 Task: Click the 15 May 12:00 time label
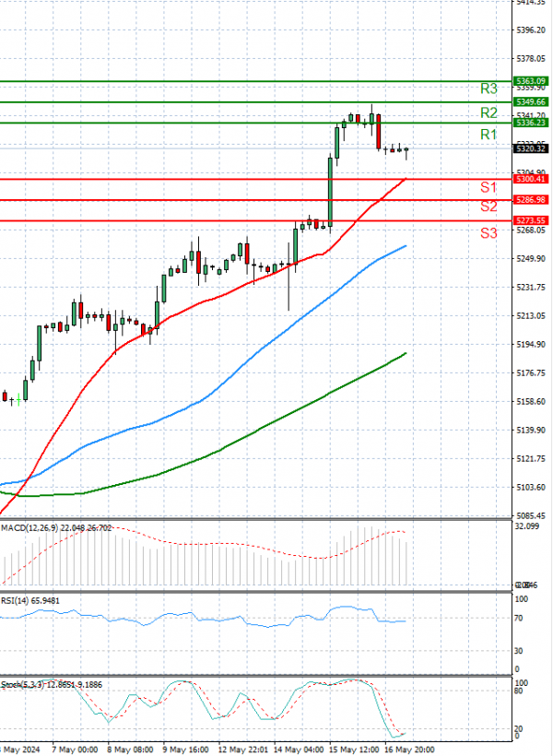[x=354, y=750]
